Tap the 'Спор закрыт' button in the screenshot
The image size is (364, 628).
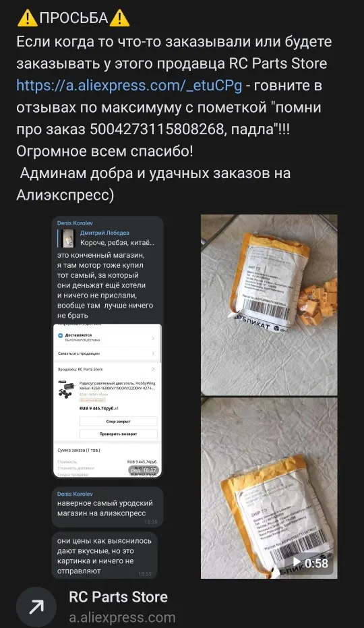tap(118, 422)
